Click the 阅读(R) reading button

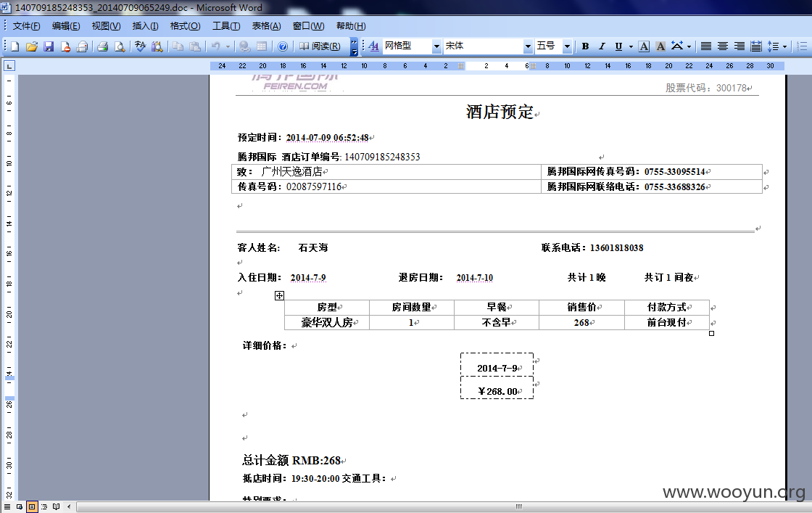tap(320, 46)
